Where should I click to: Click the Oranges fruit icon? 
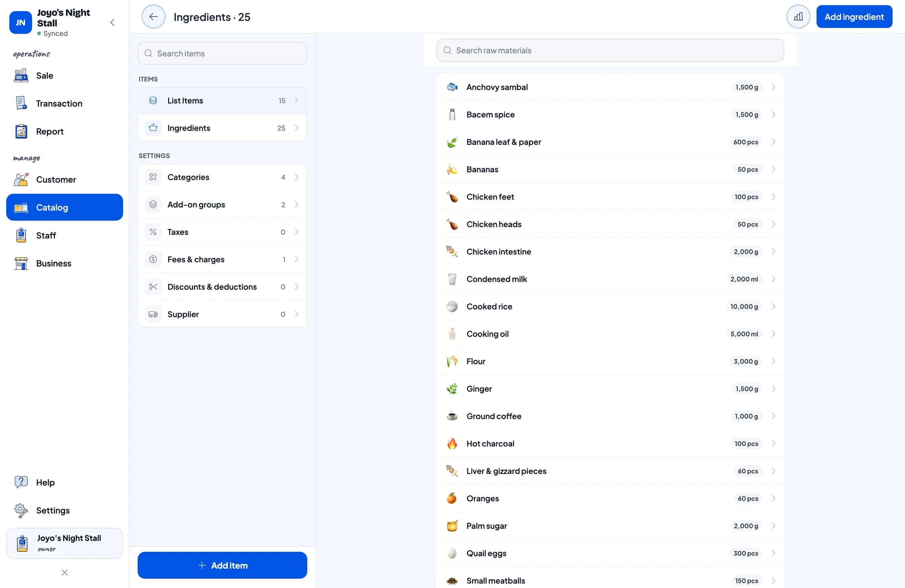[452, 498]
